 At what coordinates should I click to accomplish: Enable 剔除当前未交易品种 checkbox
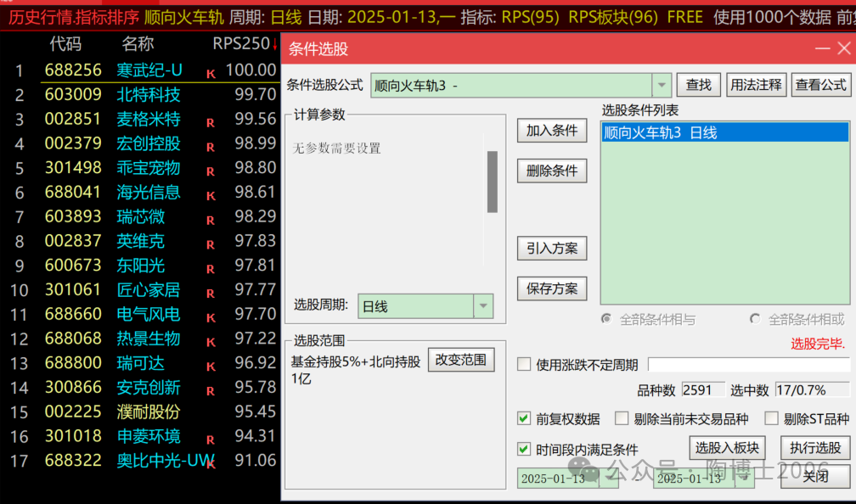[622, 418]
